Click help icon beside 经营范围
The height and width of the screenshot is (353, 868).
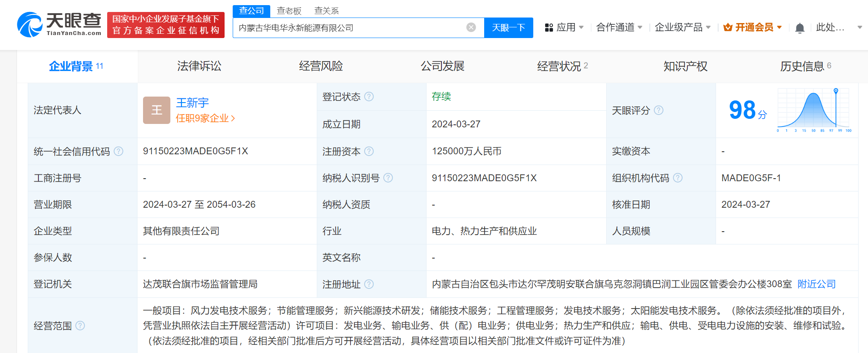80,326
